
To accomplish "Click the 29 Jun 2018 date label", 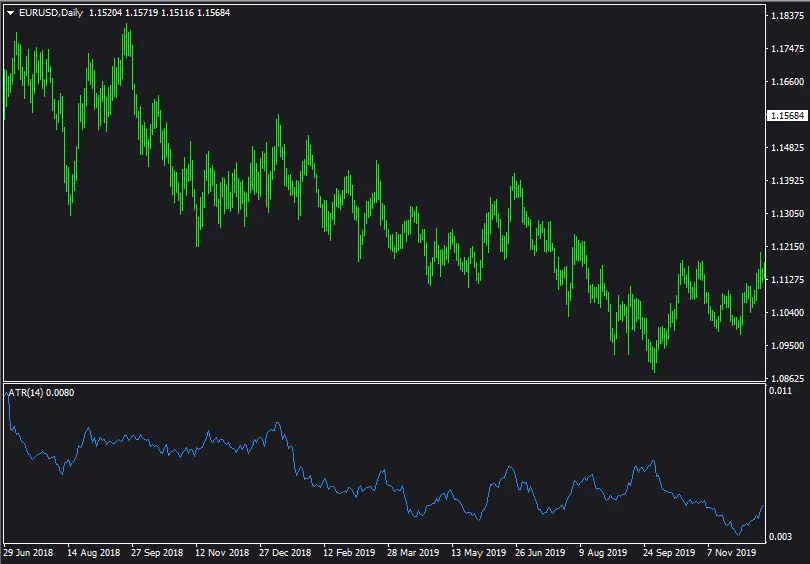I will [x=28, y=553].
